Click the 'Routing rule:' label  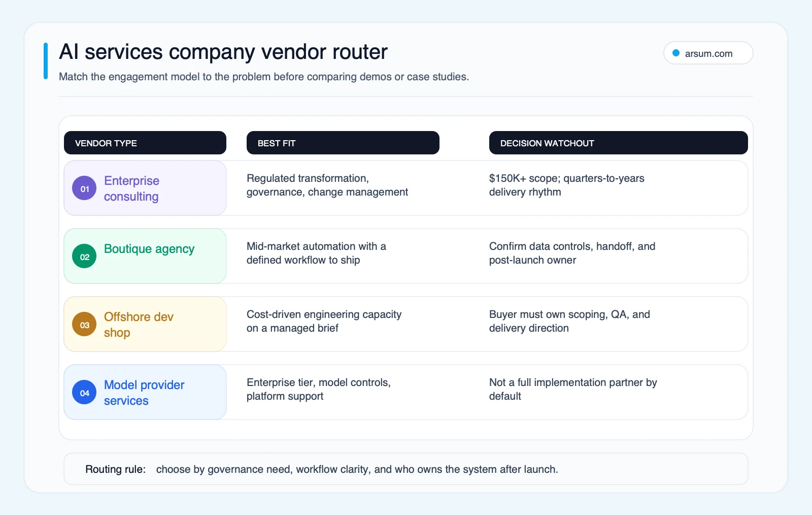point(115,469)
